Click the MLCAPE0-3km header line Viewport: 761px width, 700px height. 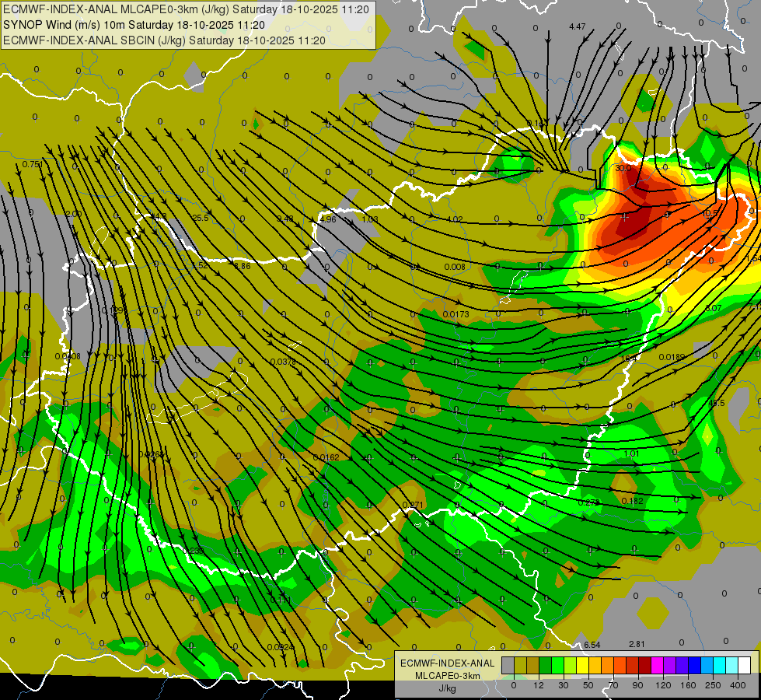186,9
